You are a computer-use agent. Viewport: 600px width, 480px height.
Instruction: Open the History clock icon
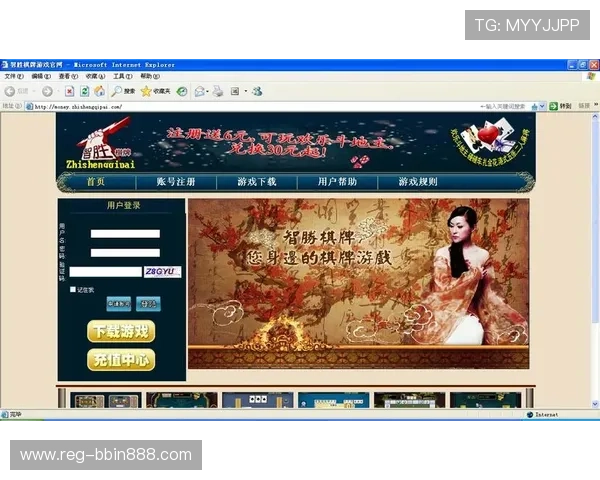(x=182, y=91)
